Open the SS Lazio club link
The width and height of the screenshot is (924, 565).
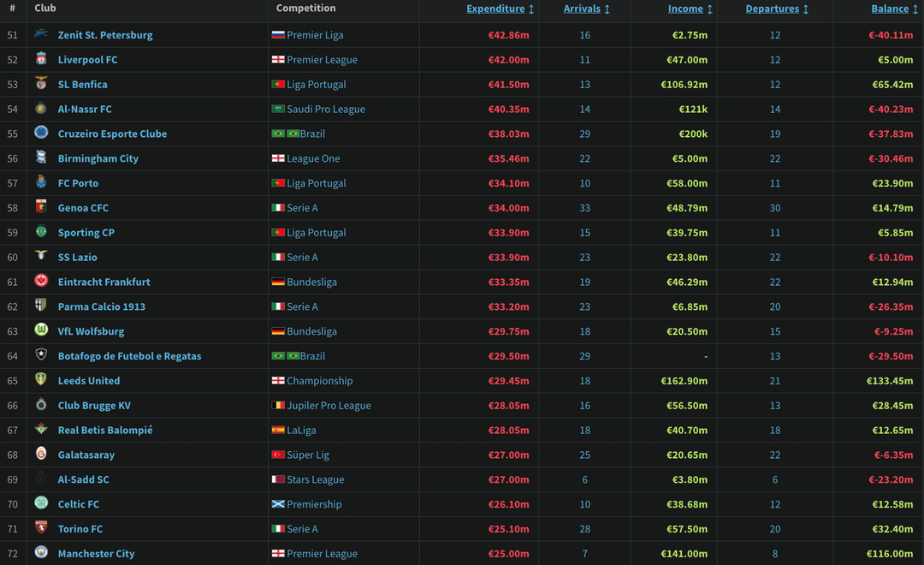[x=77, y=258]
